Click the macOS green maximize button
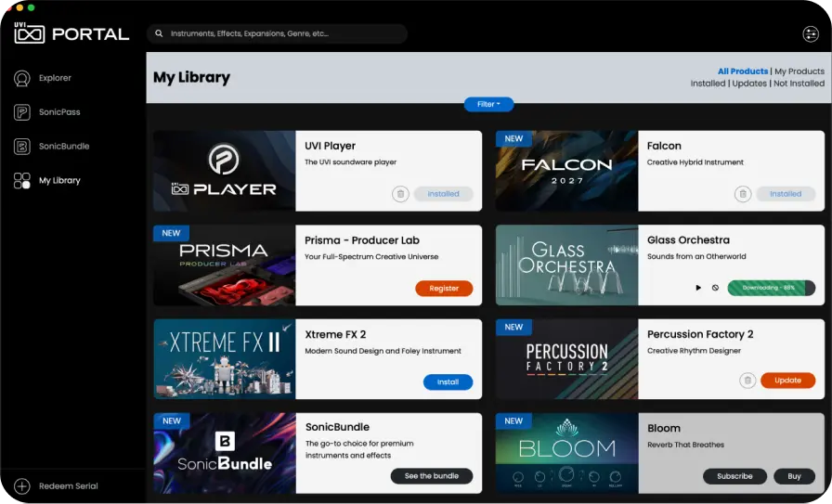Viewport: 832px width, 504px height. point(31,7)
